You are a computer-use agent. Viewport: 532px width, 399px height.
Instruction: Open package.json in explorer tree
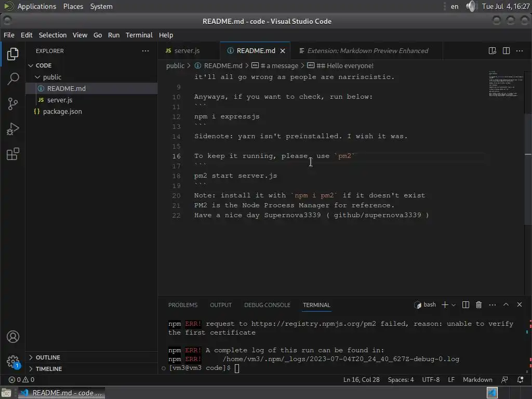(x=91, y=112)
